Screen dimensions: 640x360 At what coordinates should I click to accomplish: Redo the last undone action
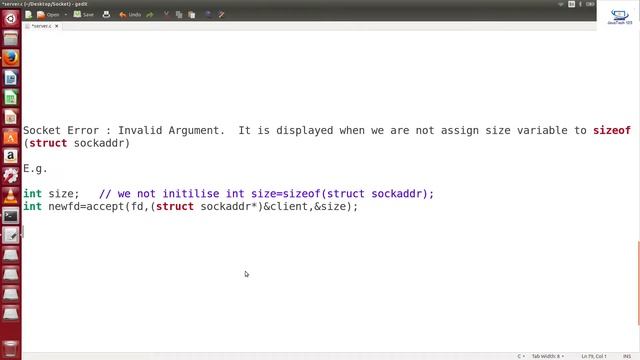(x=150, y=15)
